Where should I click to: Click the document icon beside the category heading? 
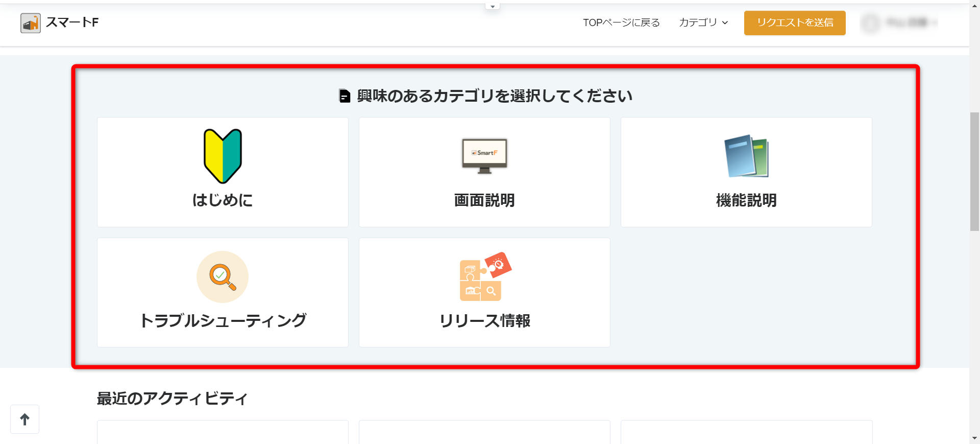345,96
